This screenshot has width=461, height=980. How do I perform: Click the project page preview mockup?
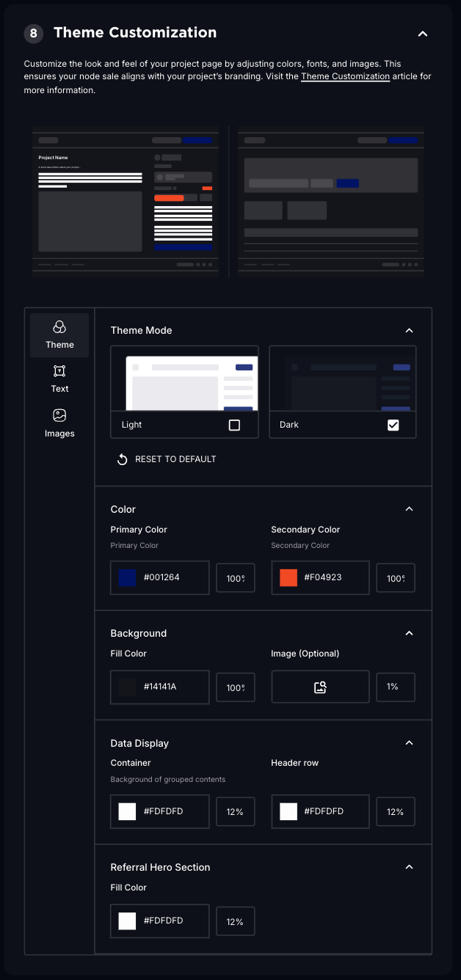tap(126, 202)
